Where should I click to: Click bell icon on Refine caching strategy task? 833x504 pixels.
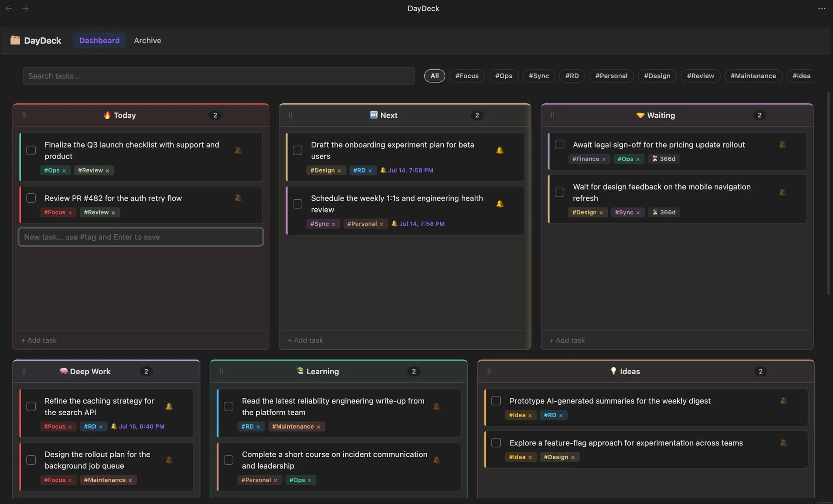pyautogui.click(x=169, y=406)
